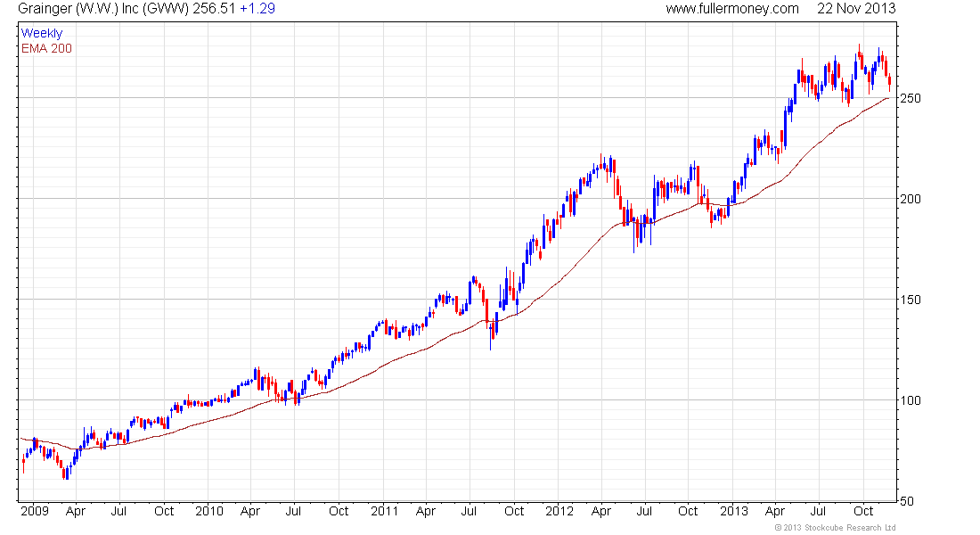Screen dimensions: 980x535
Task: Click the 2011 year label on time axis
Action: [x=384, y=511]
